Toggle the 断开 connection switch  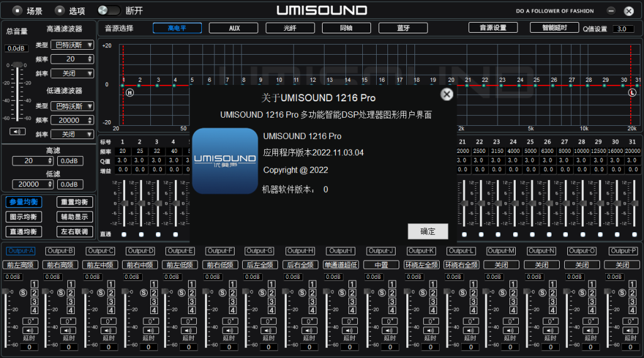[x=108, y=10]
